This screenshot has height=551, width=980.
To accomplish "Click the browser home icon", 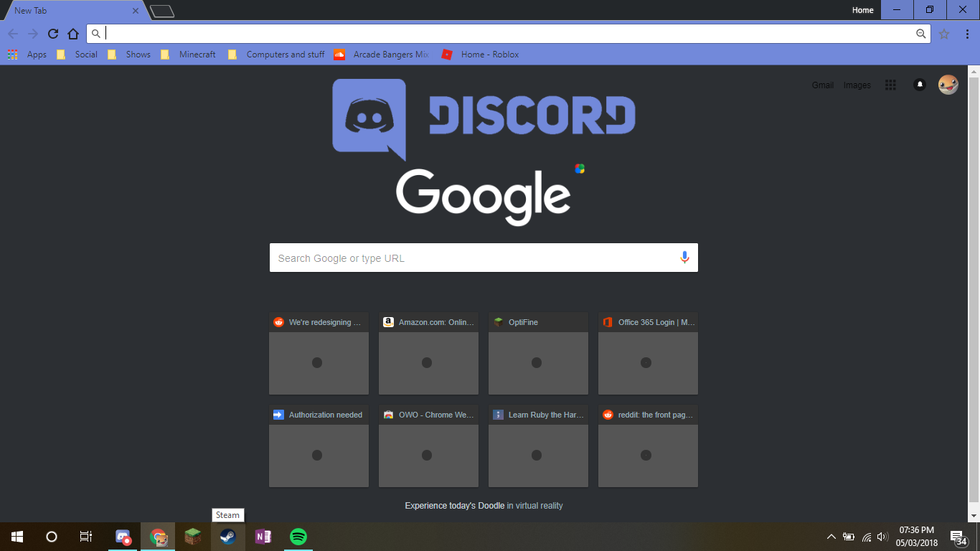I will click(x=72, y=34).
